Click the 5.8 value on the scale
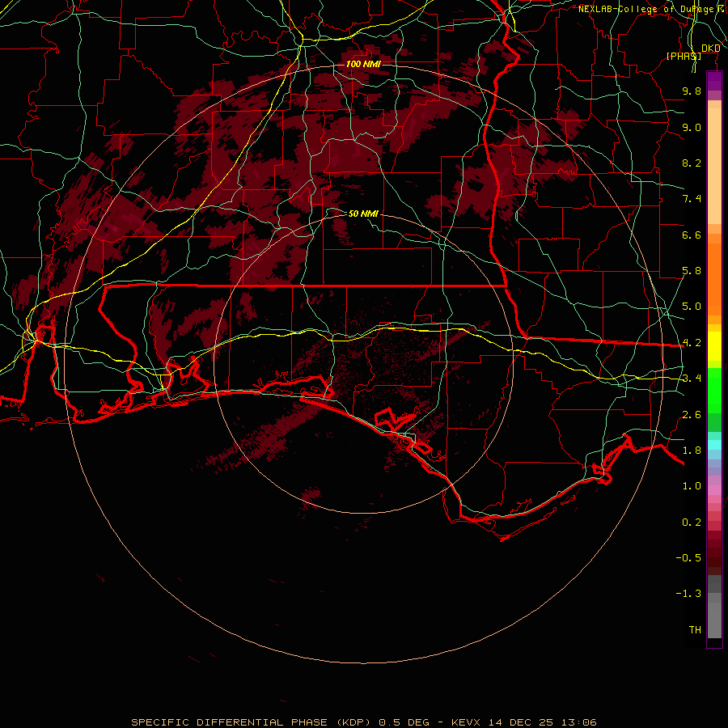Image resolution: width=728 pixels, height=728 pixels. (692, 271)
